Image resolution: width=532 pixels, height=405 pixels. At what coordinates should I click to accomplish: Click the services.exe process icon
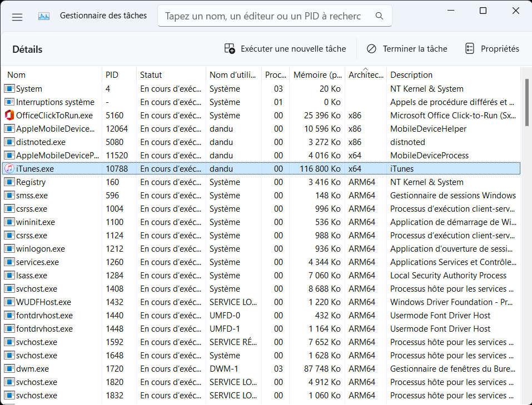(9, 262)
